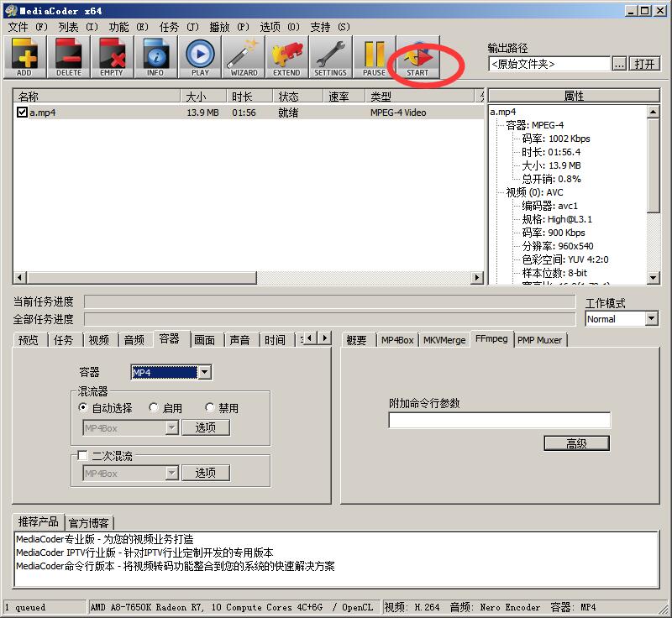Click the browse (...) output path button

(x=619, y=64)
